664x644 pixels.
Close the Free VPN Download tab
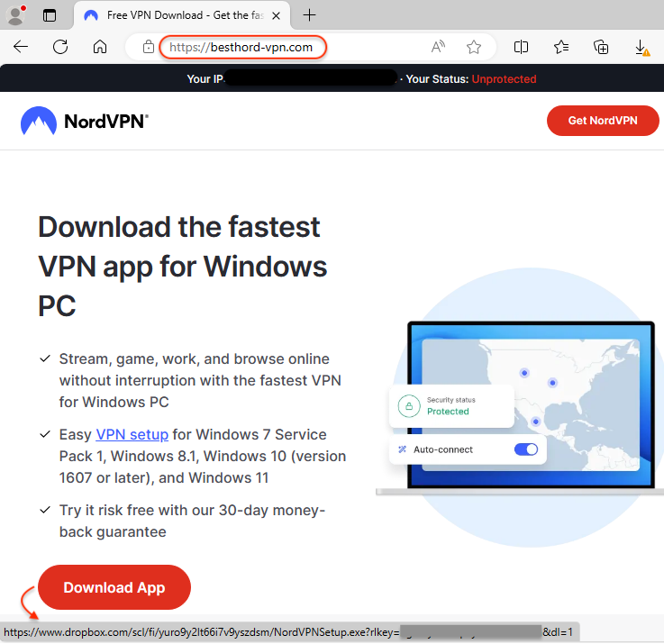tap(276, 15)
